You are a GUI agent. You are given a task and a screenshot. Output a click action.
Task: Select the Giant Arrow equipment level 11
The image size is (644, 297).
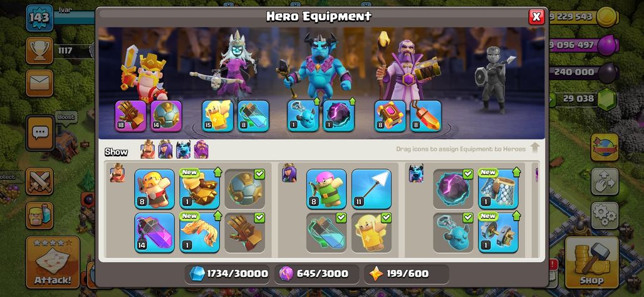pyautogui.click(x=371, y=189)
